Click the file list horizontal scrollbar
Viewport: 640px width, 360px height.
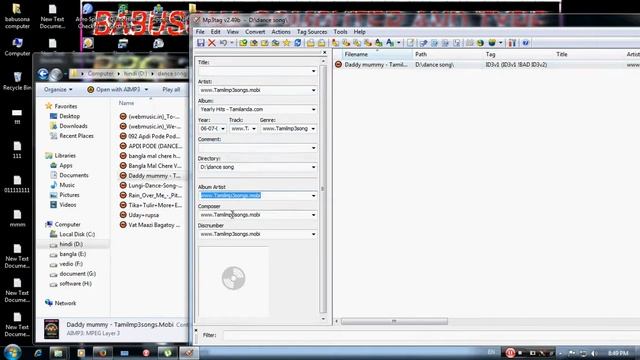click(x=394, y=321)
